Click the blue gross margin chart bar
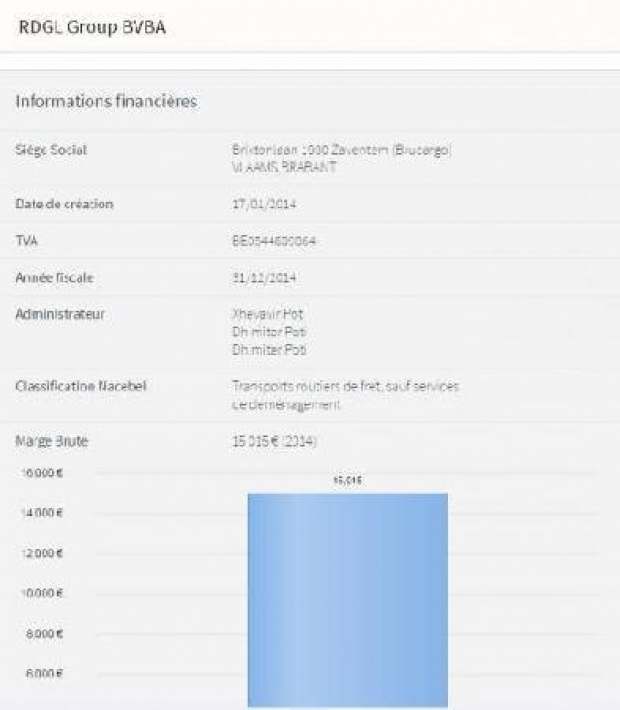Image resolution: width=620 pixels, height=710 pixels. [347, 600]
